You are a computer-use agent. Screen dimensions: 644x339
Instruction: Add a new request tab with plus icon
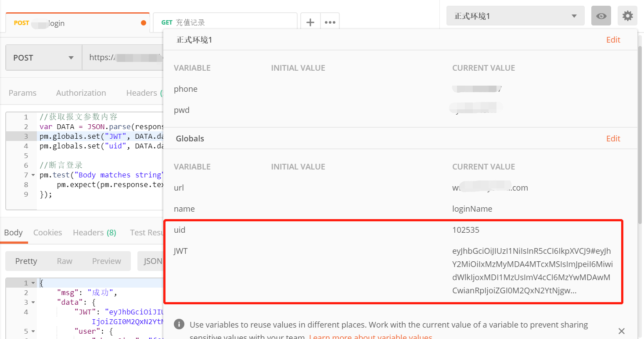(x=310, y=22)
